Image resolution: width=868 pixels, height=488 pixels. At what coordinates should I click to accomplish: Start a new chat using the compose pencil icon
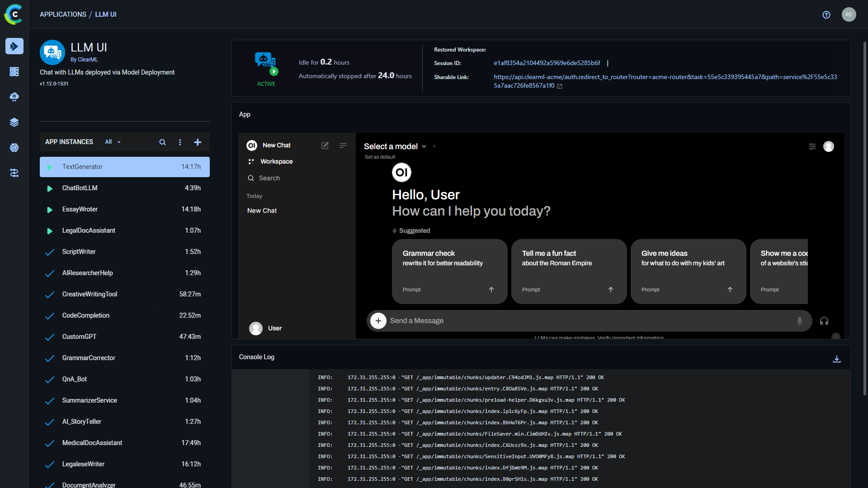pos(325,145)
